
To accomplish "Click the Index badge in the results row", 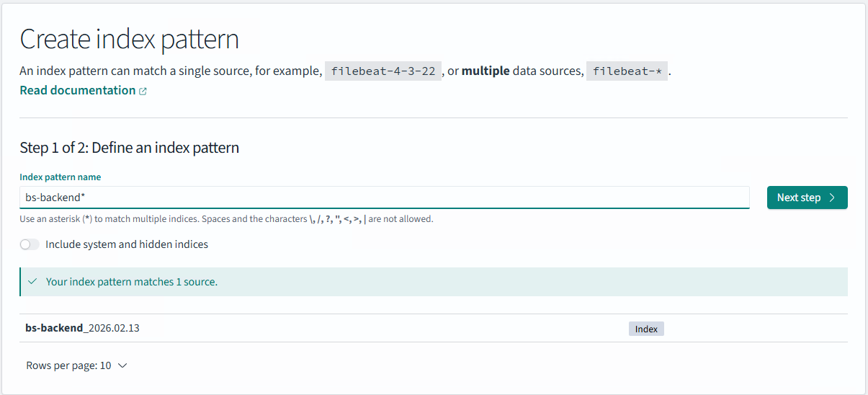I will (646, 329).
